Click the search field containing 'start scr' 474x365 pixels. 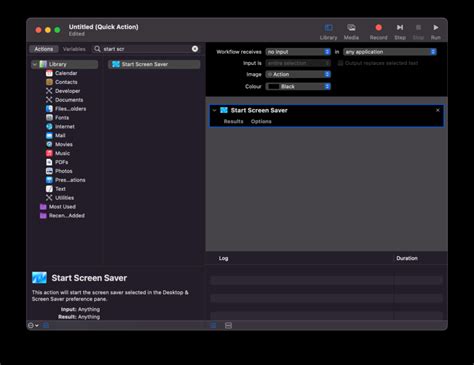click(147, 49)
